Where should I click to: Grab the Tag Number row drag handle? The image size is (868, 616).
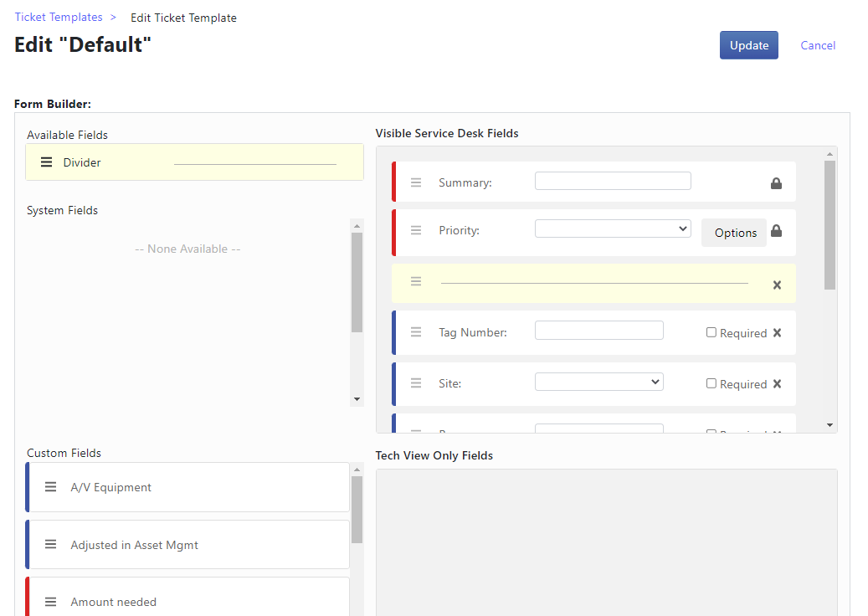416,332
